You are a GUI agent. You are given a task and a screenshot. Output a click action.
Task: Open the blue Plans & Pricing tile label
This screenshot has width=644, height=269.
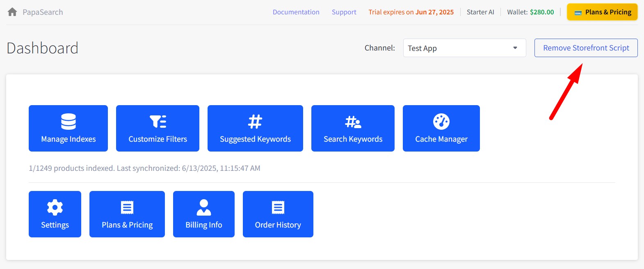tap(127, 225)
